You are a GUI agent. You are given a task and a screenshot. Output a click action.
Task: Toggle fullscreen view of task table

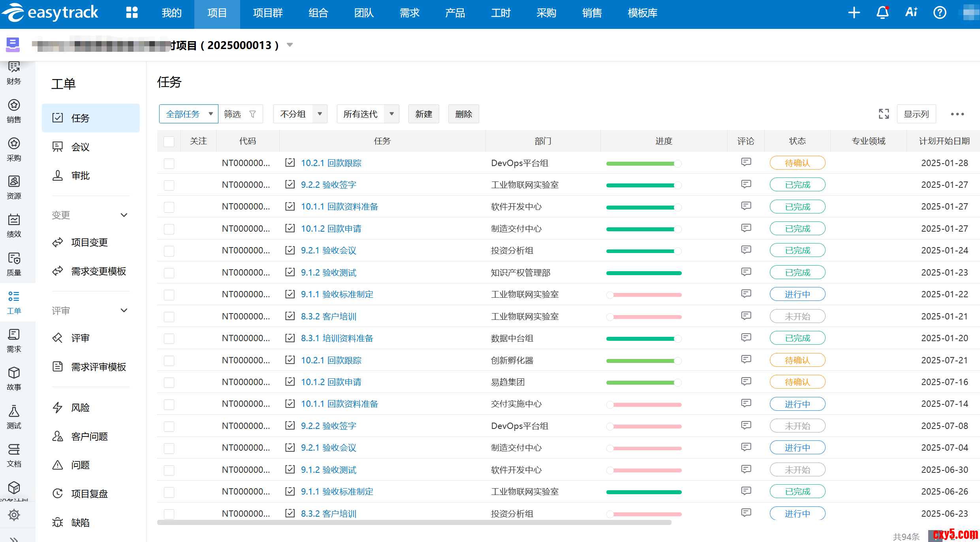pos(884,114)
